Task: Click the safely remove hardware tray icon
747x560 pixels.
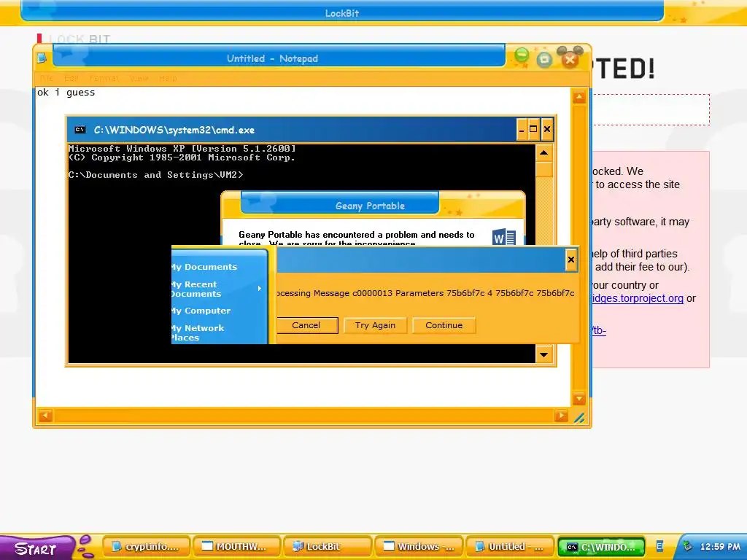Action: coord(687,546)
